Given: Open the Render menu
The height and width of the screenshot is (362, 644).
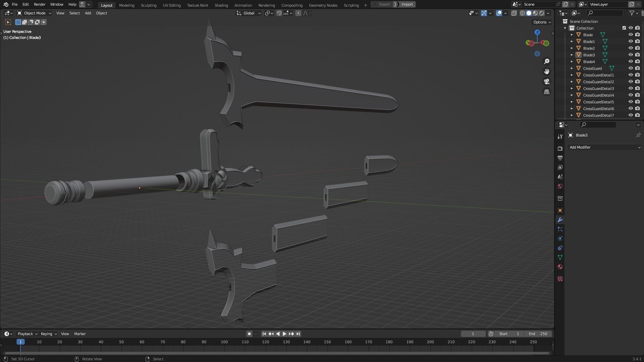Looking at the screenshot, I should 40,4.
